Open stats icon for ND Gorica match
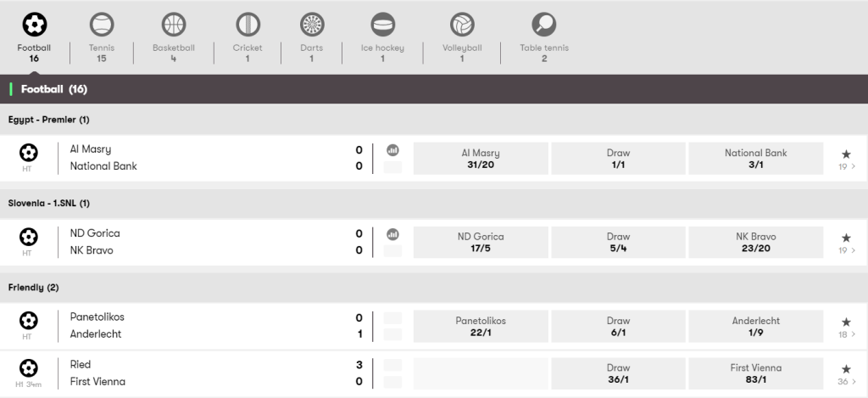868x398 pixels. point(392,234)
